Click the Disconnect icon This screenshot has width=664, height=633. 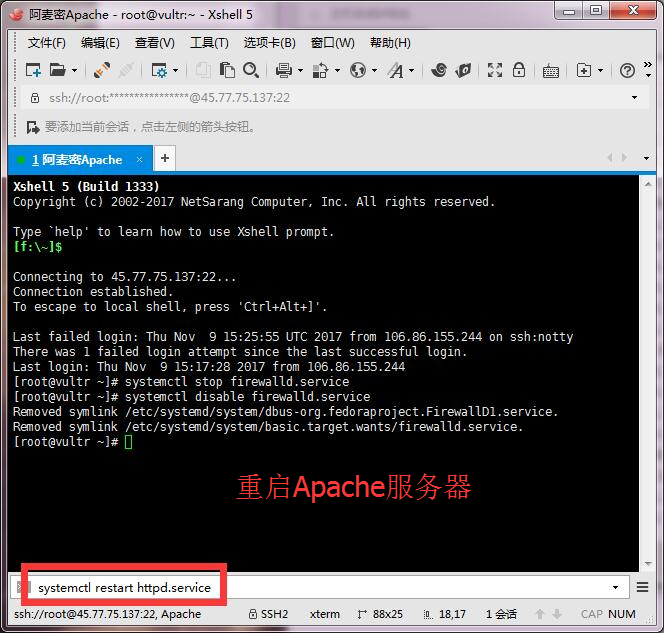point(126,70)
